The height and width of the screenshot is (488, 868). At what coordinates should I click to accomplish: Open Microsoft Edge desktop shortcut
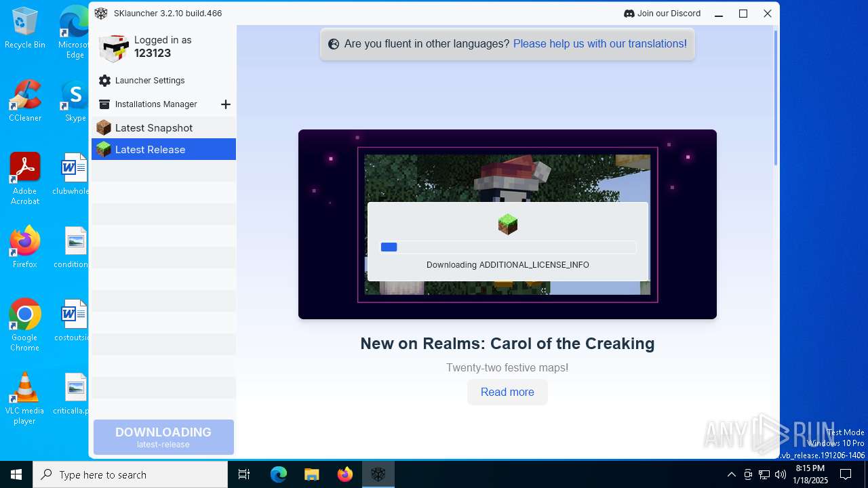coord(73,33)
